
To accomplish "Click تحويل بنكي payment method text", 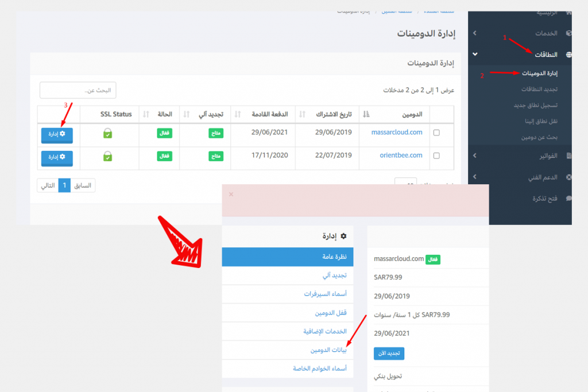I will pos(388,376).
